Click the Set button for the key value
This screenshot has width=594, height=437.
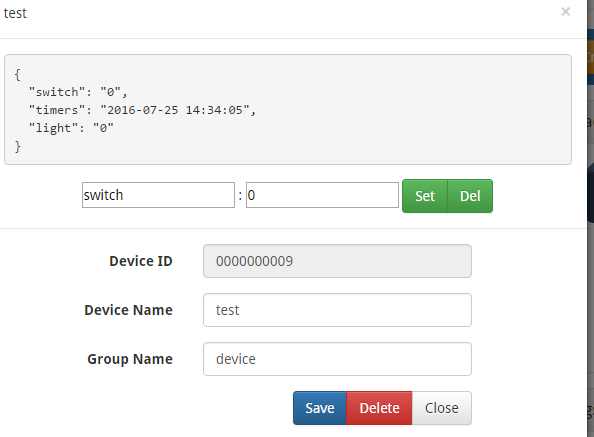[x=425, y=196]
